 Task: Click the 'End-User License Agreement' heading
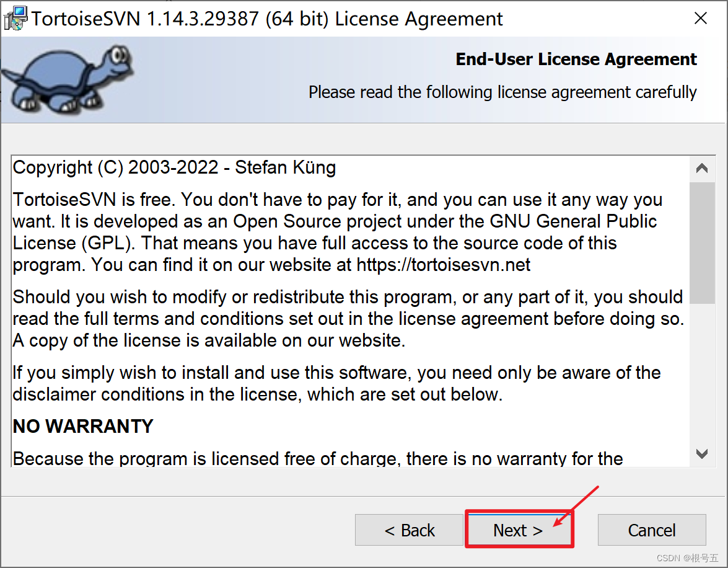pos(576,59)
